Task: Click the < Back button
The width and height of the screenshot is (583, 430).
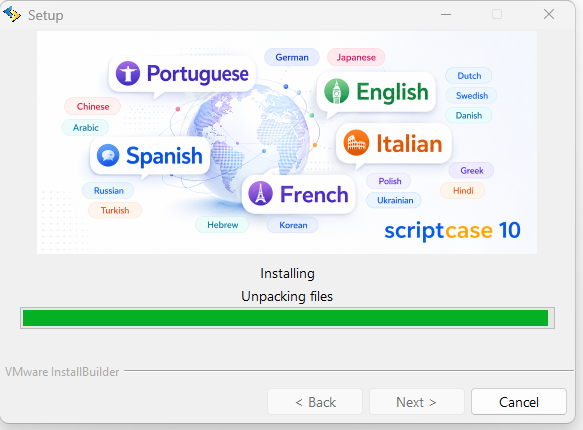Action: point(315,402)
